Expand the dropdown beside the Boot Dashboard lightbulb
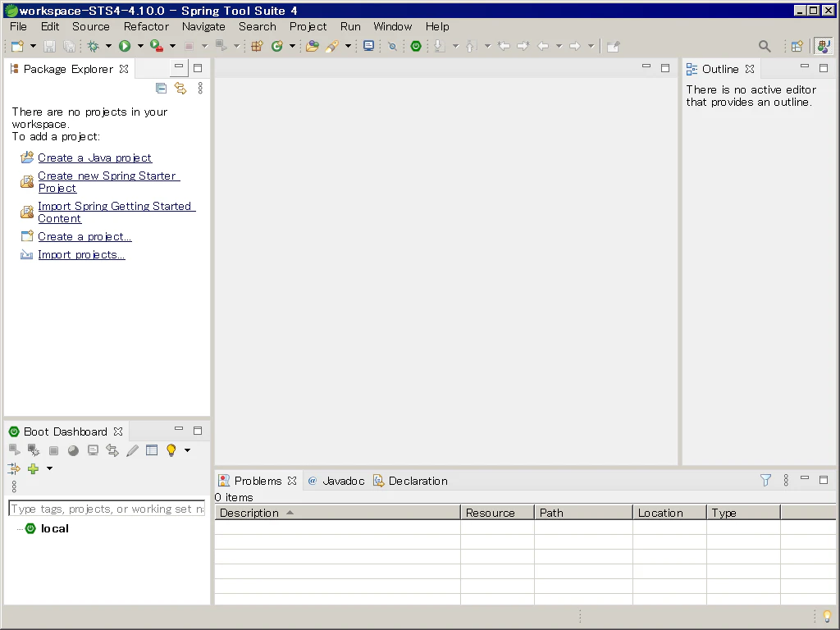 pyautogui.click(x=188, y=450)
